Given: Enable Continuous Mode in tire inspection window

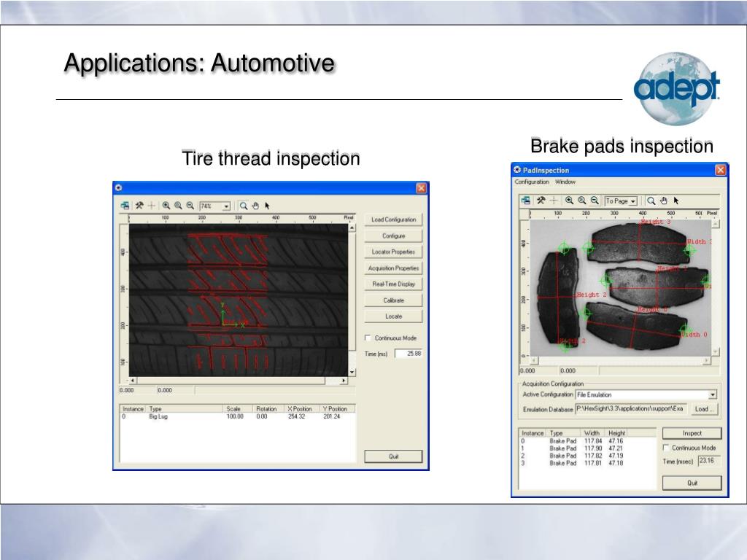Looking at the screenshot, I should click(368, 338).
